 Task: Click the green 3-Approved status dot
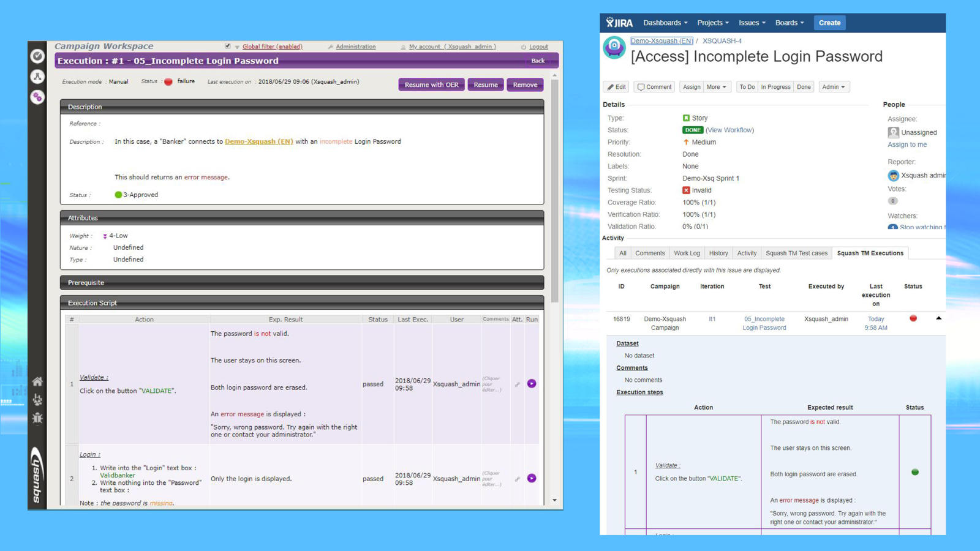coord(118,195)
